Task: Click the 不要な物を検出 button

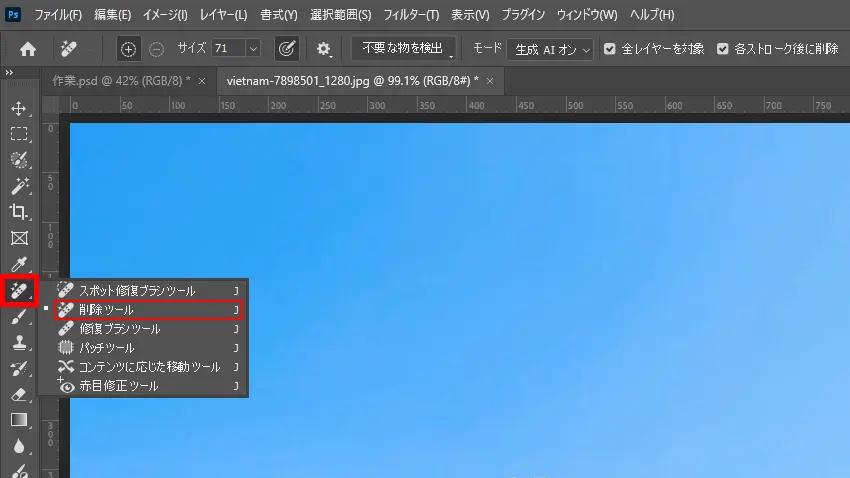Action: (x=403, y=48)
